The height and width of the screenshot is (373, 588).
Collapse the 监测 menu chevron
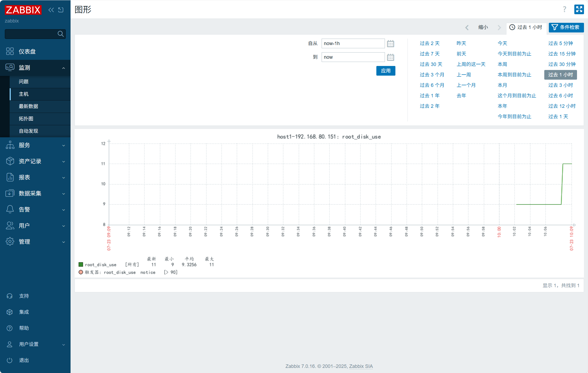point(64,68)
